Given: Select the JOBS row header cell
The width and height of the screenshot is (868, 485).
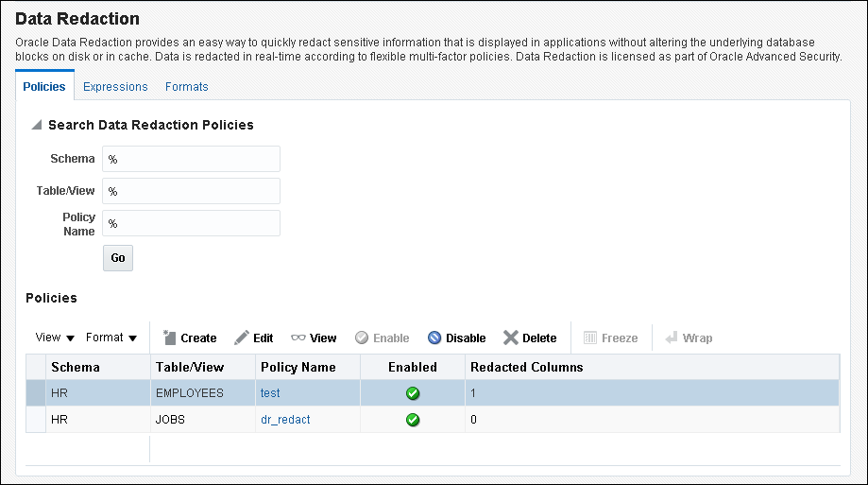Looking at the screenshot, I should point(36,420).
